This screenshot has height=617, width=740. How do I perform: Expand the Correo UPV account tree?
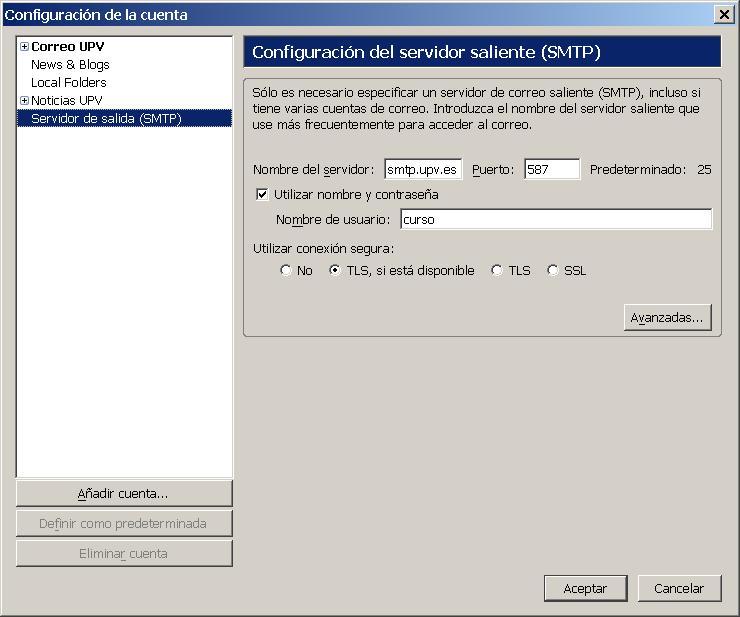click(25, 47)
